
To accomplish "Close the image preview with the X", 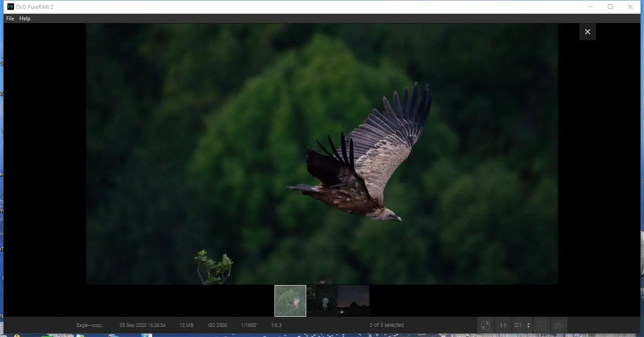I will point(587,32).
